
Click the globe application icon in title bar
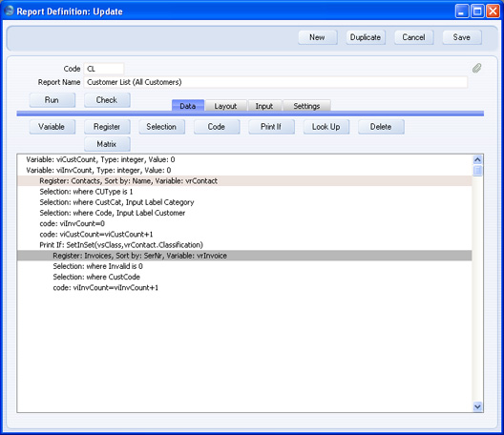(x=9, y=10)
